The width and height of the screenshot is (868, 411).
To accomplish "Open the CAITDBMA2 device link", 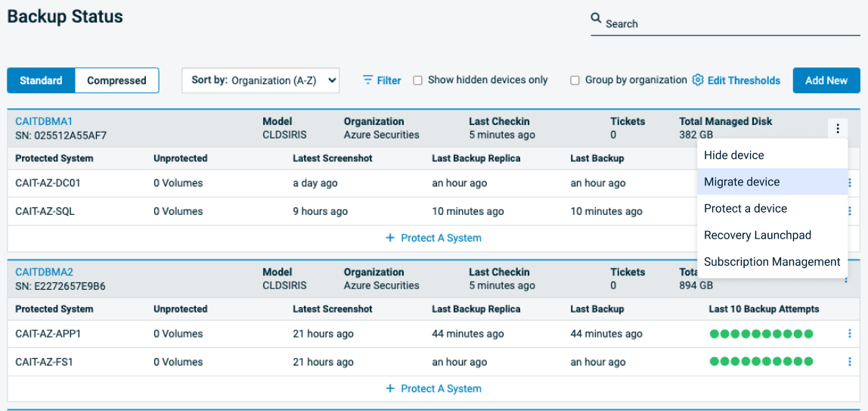I will pos(45,272).
